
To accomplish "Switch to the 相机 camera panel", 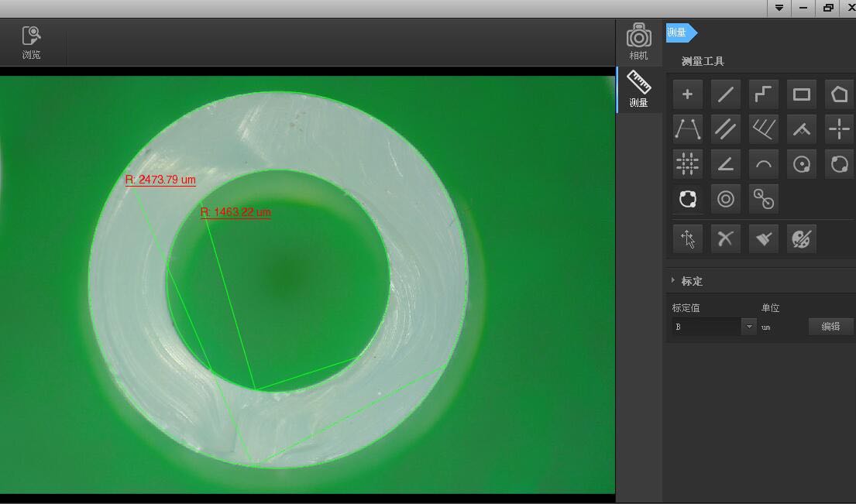I will pyautogui.click(x=639, y=42).
